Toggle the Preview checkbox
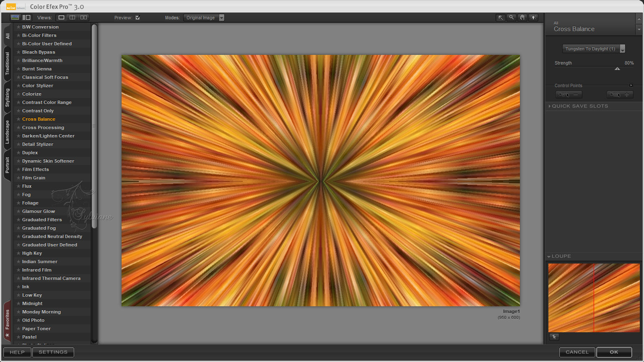Screen dimensions: 644x362 pos(138,18)
